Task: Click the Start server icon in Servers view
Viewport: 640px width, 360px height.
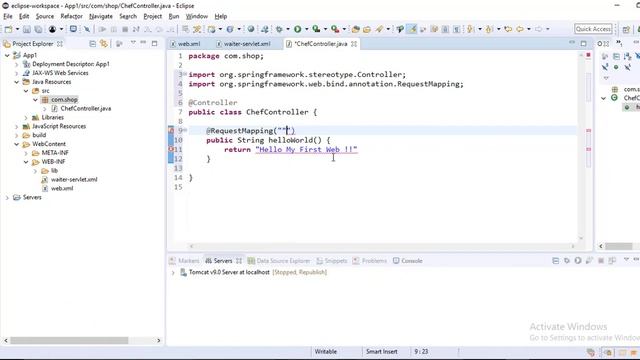Action: (578, 261)
